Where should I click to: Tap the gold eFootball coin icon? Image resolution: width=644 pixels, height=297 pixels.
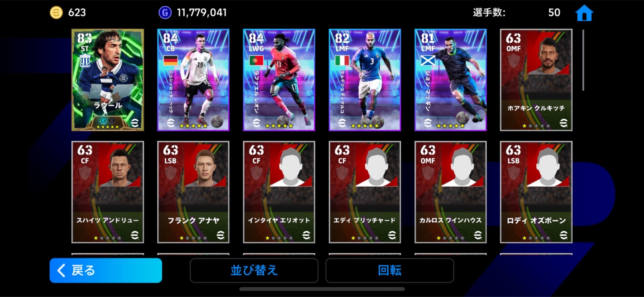click(x=56, y=13)
